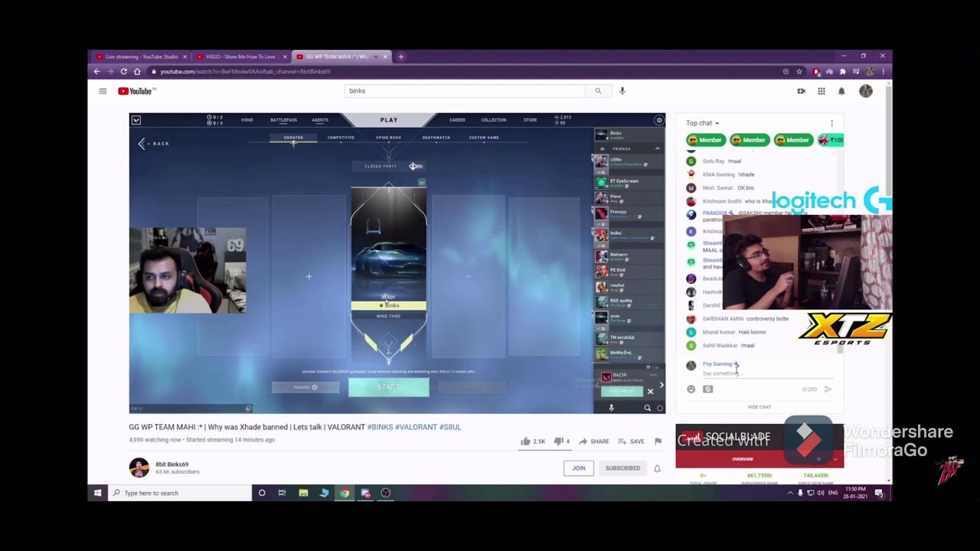Viewport: 980px width, 551px height.
Task: Open the YouTube apps grid icon
Action: pyautogui.click(x=822, y=91)
